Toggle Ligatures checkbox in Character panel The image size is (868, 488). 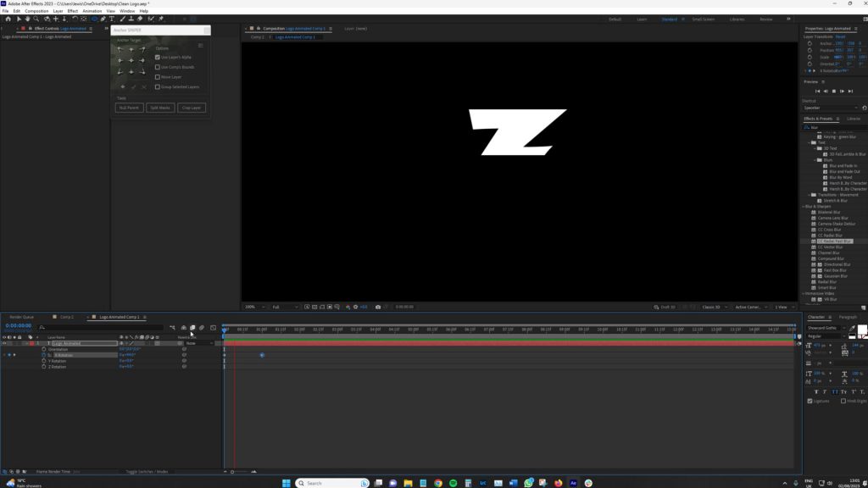pyautogui.click(x=810, y=401)
